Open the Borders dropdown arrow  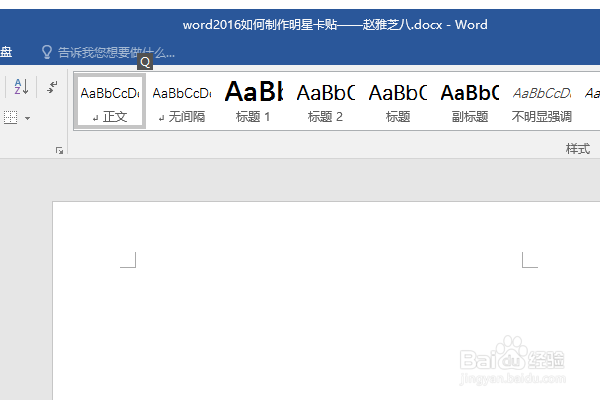coord(27,118)
